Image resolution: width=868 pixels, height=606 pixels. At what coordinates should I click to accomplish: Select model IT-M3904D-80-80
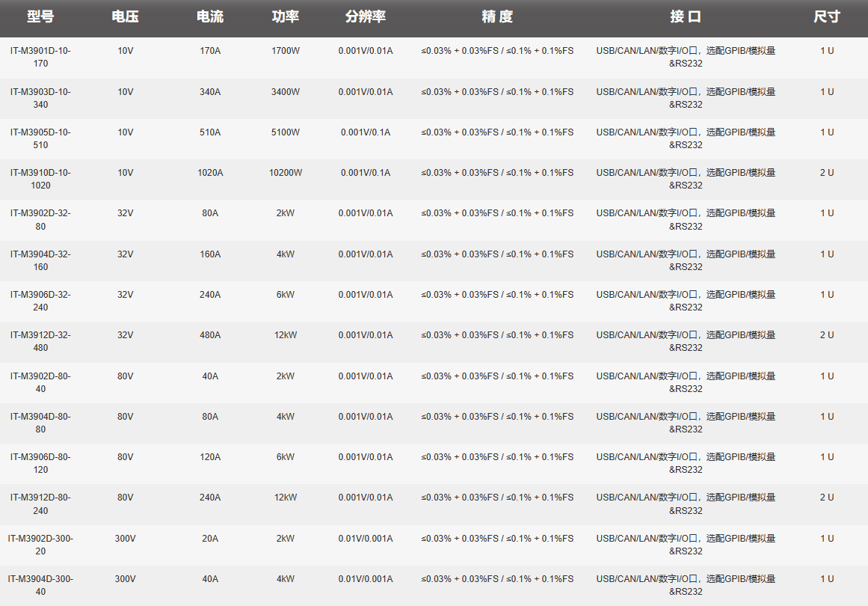pyautogui.click(x=40, y=423)
